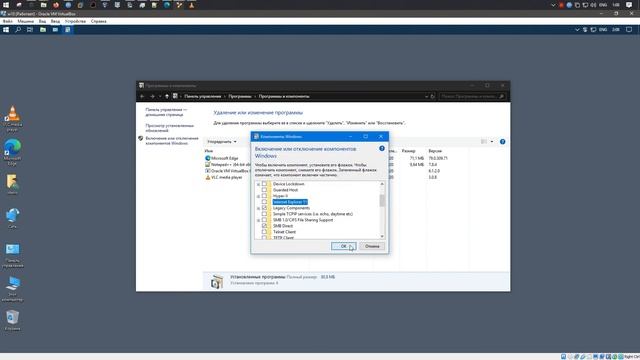Open VLC cone icon in host taskbar
The height and width of the screenshot is (360, 640).
tap(191, 5)
